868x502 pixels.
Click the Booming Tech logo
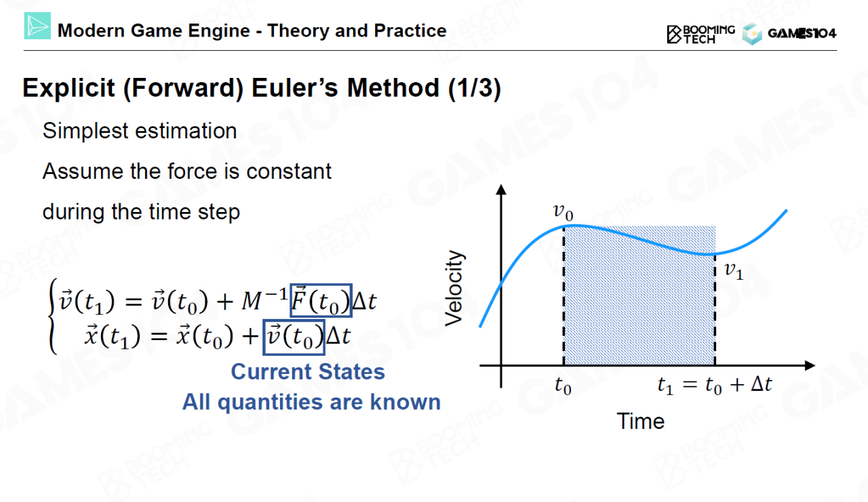(x=701, y=33)
